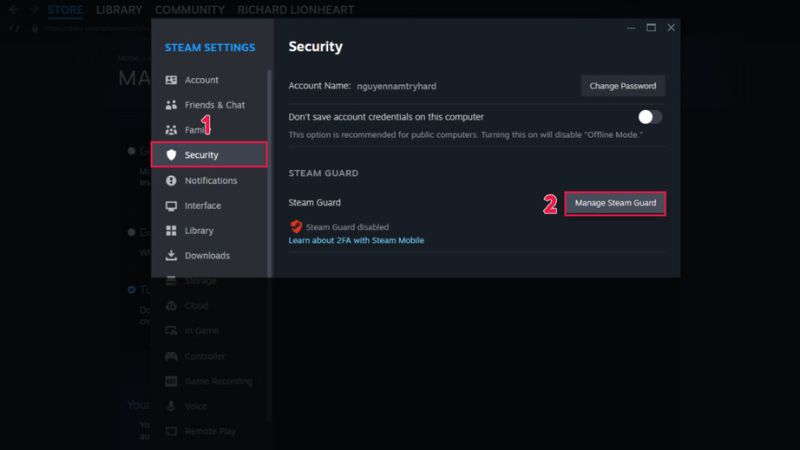Toggle don't save account credentials switch
This screenshot has width=800, height=450.
click(x=650, y=117)
